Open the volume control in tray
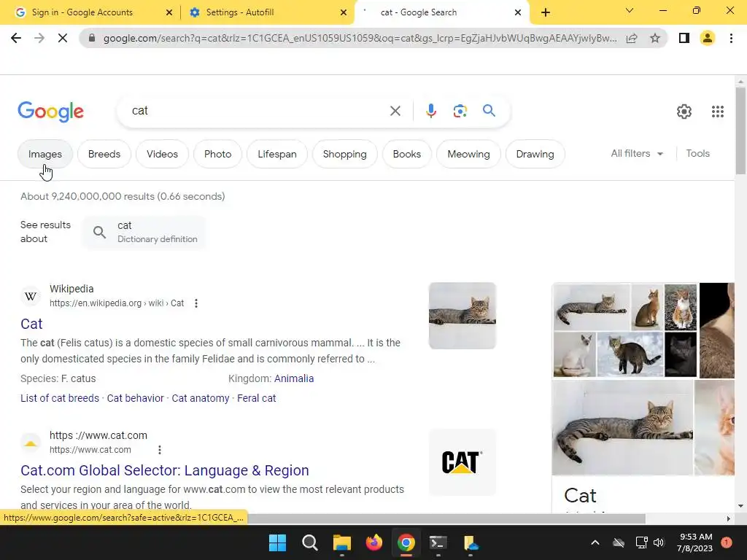 coord(659,542)
